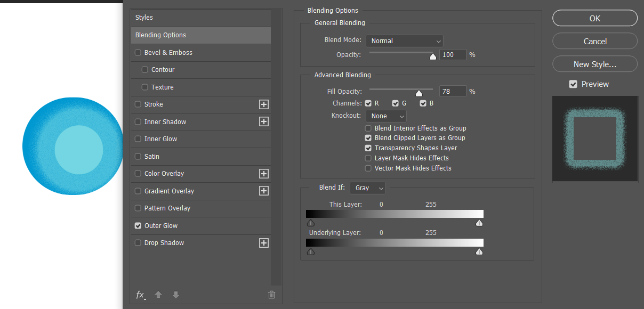Screen dimensions: 644x309
Task: Click the OK button
Action: click(595, 18)
